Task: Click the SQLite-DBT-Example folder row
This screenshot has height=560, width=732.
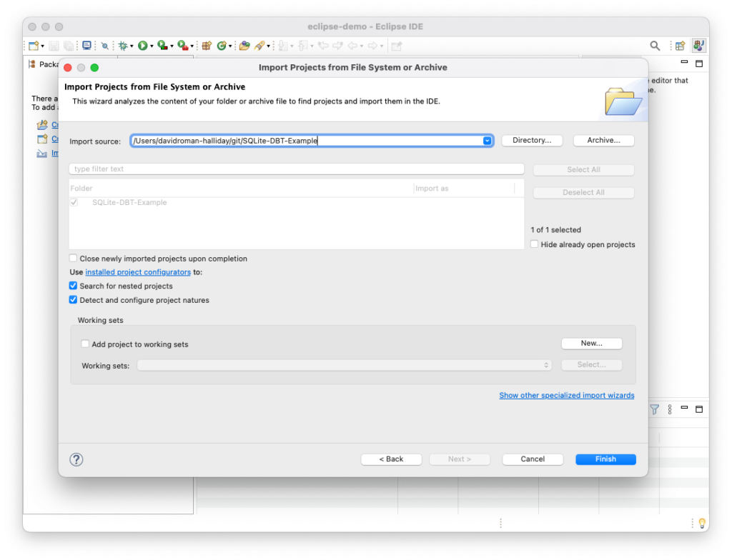Action: click(x=297, y=203)
